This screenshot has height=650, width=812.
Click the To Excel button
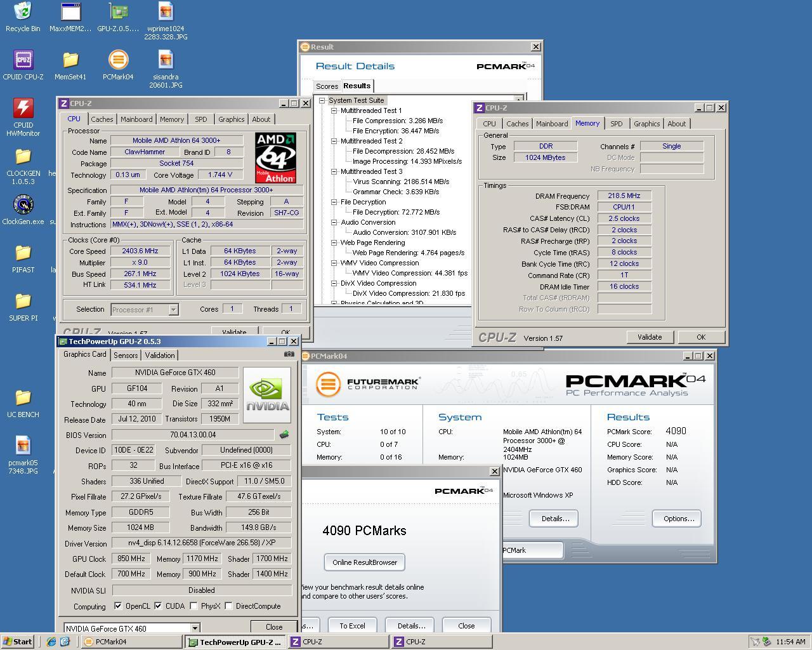click(x=352, y=626)
